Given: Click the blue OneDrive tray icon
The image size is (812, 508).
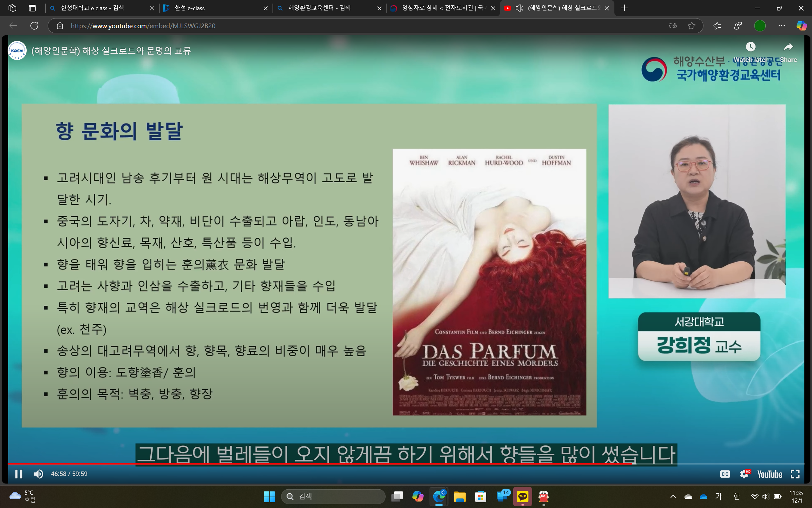Looking at the screenshot, I should 704,497.
